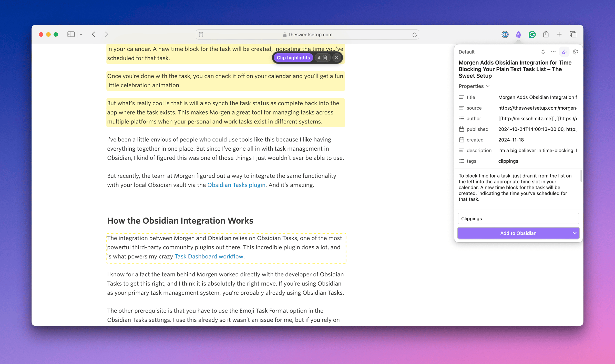Click the created calendar icon

(x=462, y=140)
